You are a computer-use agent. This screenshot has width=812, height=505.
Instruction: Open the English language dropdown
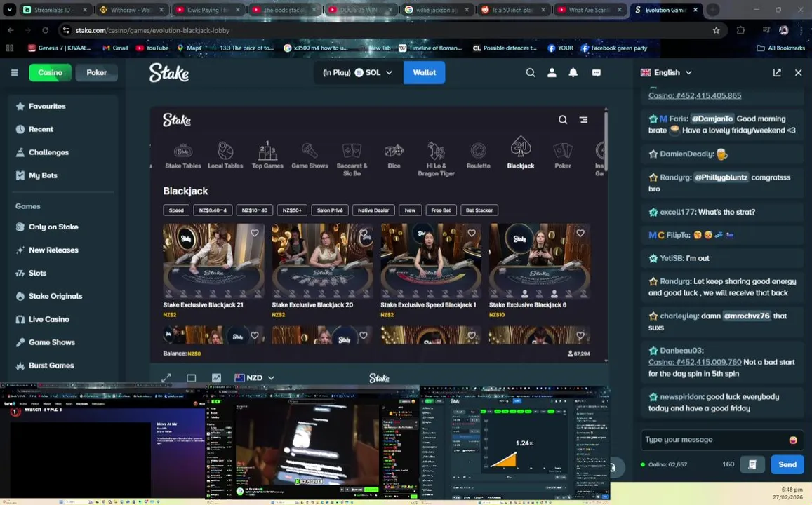667,72
